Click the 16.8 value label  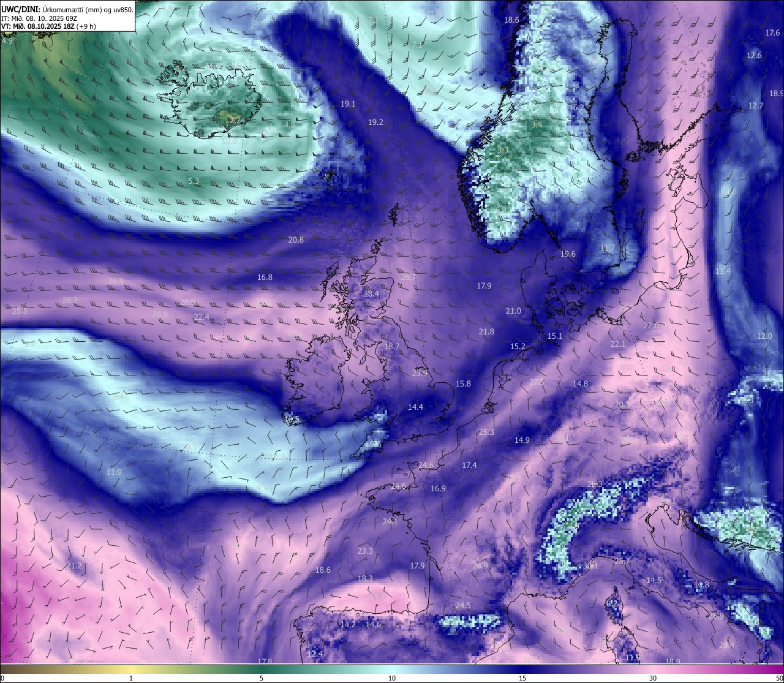[x=265, y=277]
